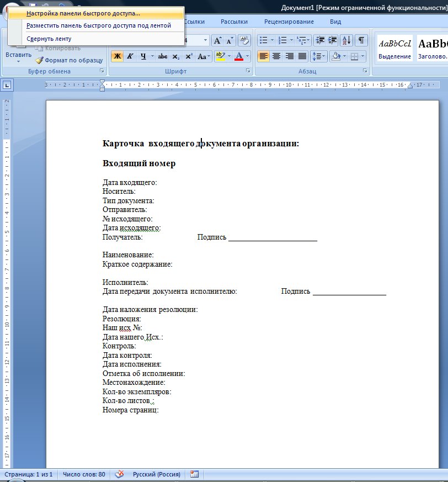Image resolution: width=448 pixels, height=482 pixels.
Task: Click the Копировать button
Action: tap(58, 48)
